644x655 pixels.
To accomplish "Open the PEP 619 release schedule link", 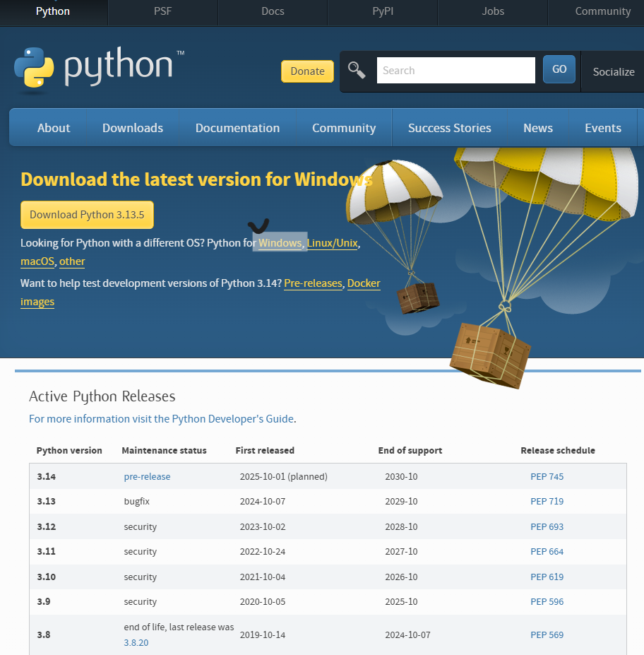I will click(x=547, y=577).
